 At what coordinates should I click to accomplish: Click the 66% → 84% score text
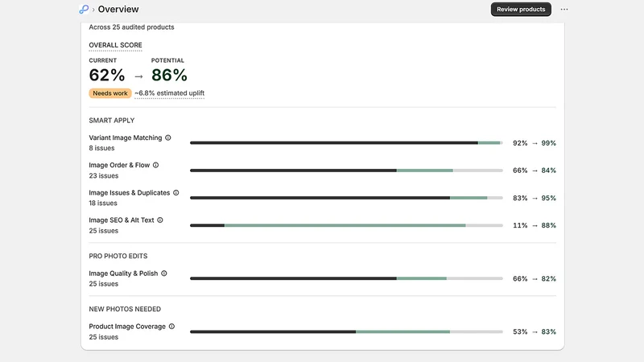(535, 171)
